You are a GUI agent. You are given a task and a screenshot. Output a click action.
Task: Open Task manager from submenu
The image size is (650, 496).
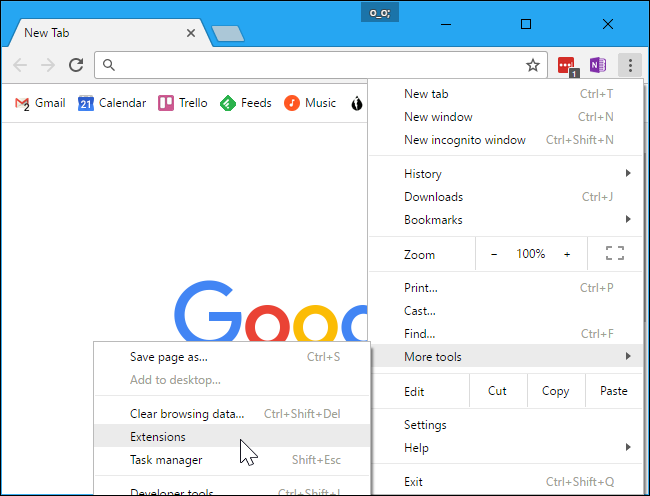click(232, 460)
